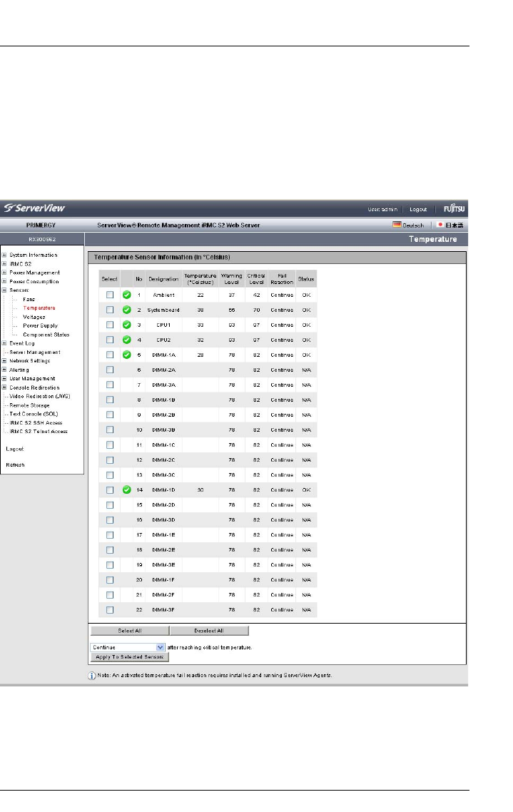Tick the DIMM-1A checkbox
This screenshot has height=812, width=513.
(x=110, y=355)
